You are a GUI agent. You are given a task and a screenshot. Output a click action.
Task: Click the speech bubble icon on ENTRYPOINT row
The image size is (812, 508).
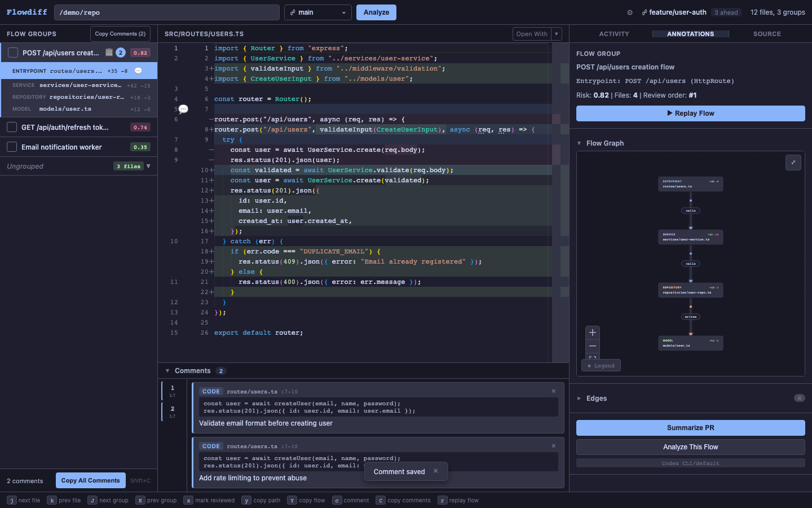click(138, 71)
